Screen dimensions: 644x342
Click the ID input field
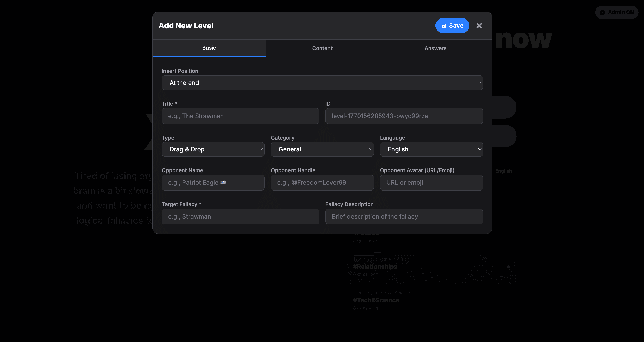click(x=404, y=116)
